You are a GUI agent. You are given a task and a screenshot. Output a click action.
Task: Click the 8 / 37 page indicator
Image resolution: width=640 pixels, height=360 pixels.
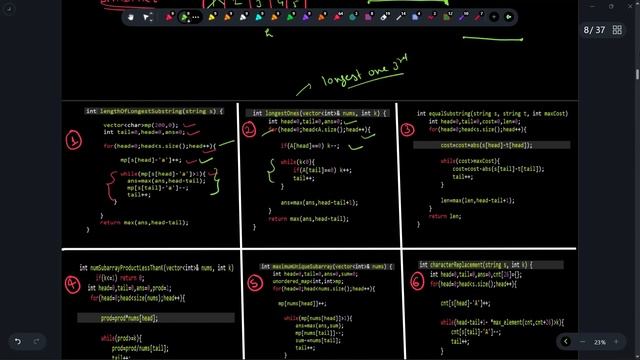tap(594, 30)
